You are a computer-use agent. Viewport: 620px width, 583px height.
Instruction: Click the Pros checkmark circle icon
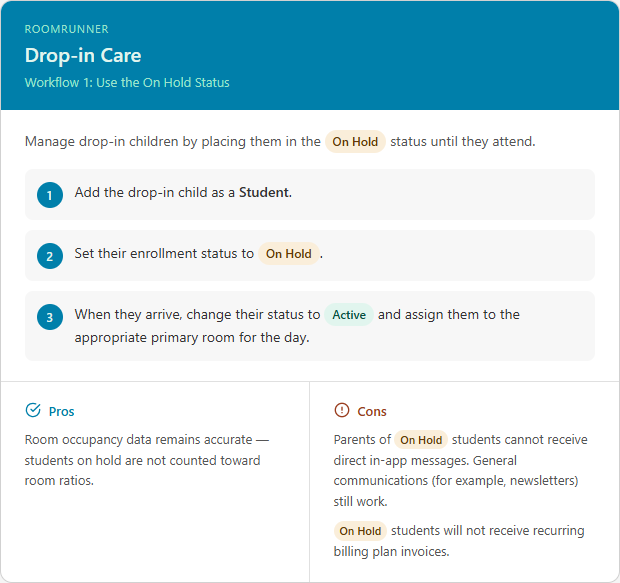point(33,410)
